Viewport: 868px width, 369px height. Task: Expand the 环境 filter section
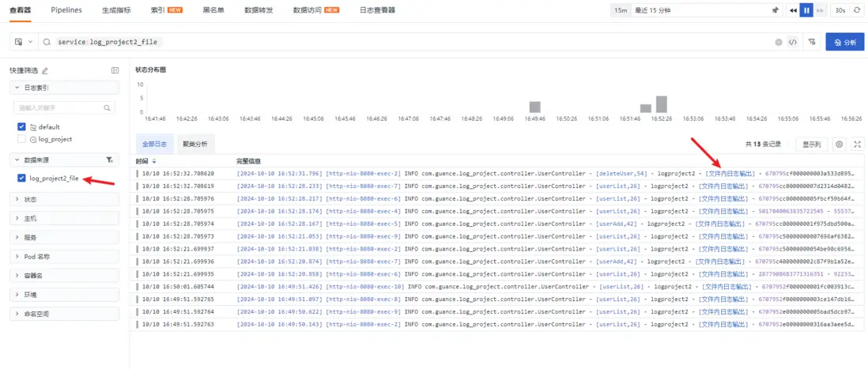tap(64, 295)
